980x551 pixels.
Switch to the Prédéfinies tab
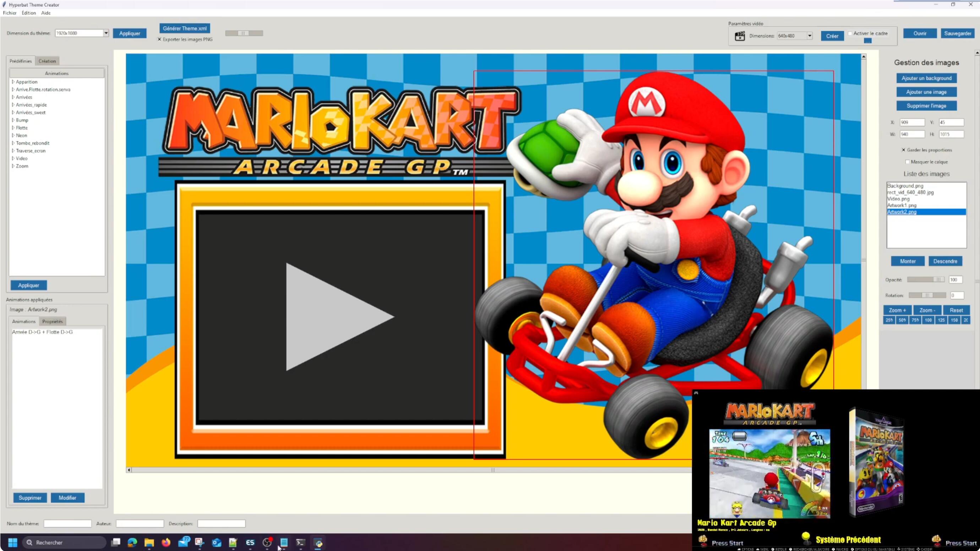pyautogui.click(x=21, y=61)
